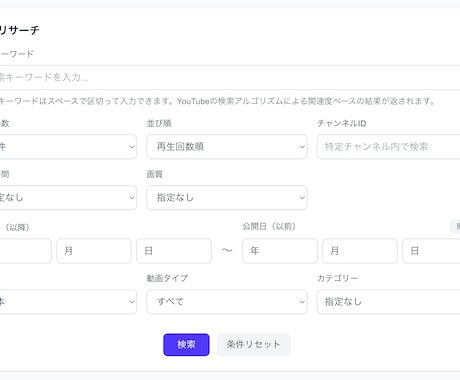Open the 画質 dropdown showing 指定なし
This screenshot has width=460, height=380.
tap(227, 198)
